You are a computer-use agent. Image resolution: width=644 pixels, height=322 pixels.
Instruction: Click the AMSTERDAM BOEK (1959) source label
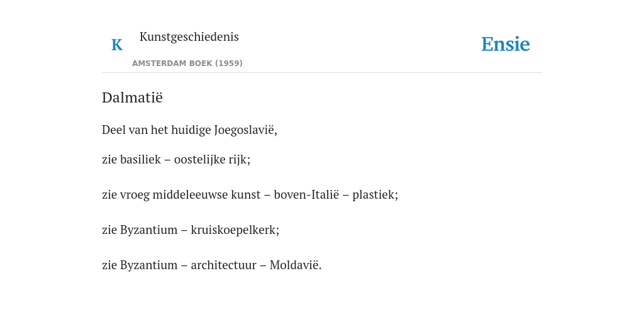tap(187, 64)
